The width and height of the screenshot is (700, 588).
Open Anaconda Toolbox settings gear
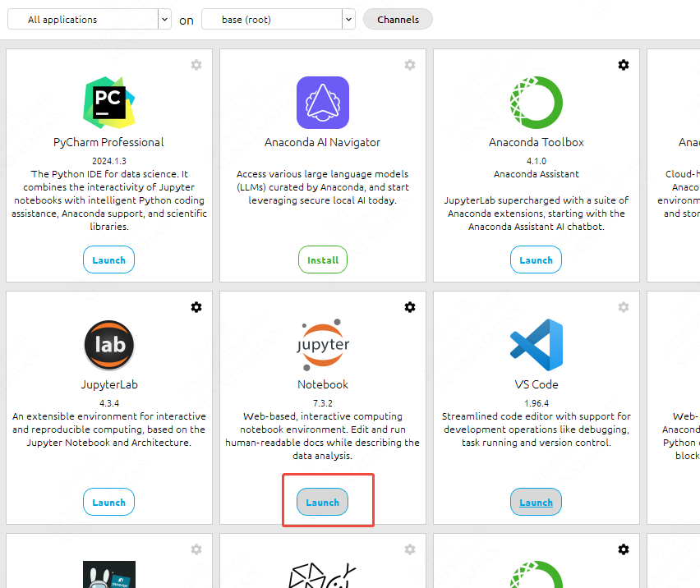pos(624,65)
